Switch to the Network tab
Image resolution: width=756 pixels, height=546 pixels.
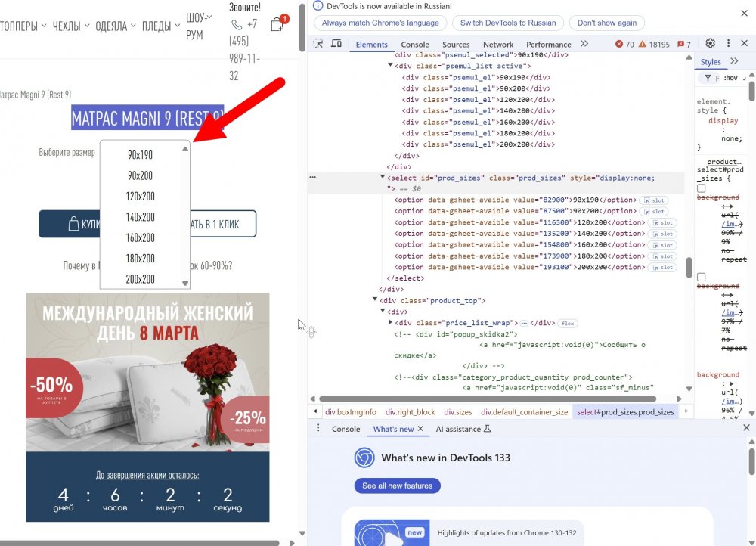click(x=497, y=45)
